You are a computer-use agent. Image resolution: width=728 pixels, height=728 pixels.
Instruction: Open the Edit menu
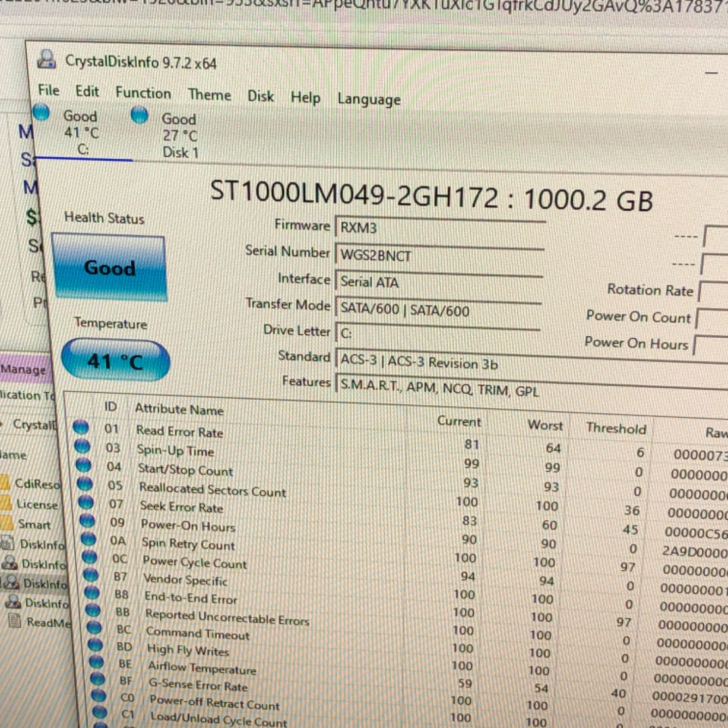point(87,91)
